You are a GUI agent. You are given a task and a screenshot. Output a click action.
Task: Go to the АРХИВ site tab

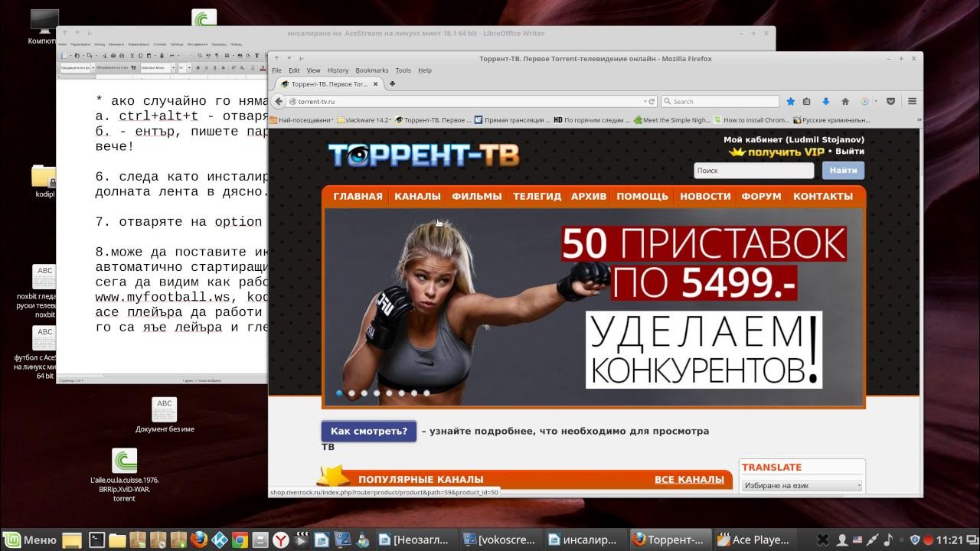point(588,197)
